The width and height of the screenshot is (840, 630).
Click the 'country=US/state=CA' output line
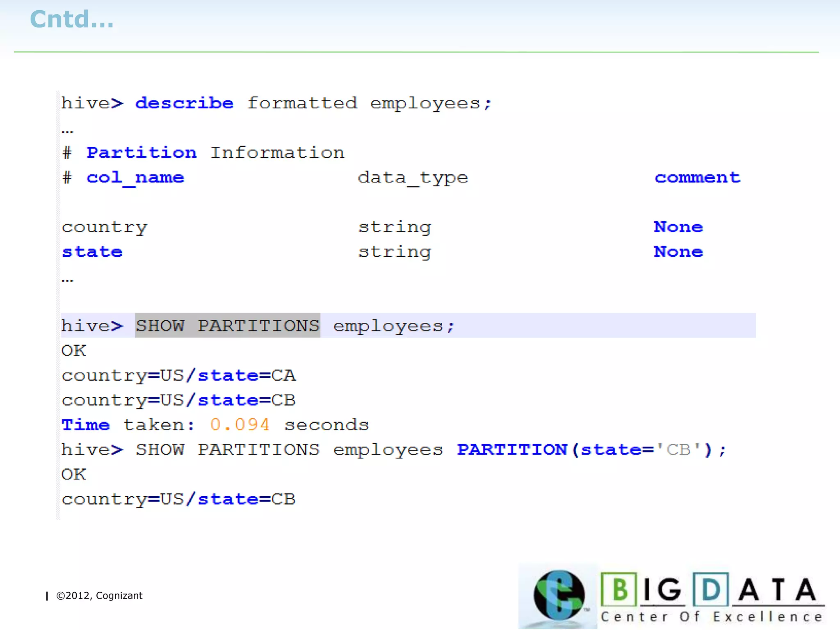[178, 375]
